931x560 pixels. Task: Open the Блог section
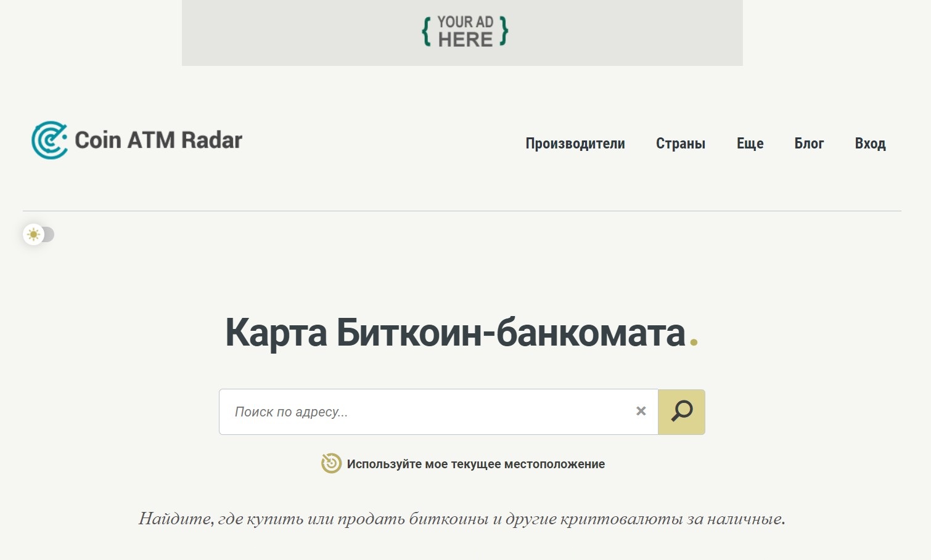(809, 144)
